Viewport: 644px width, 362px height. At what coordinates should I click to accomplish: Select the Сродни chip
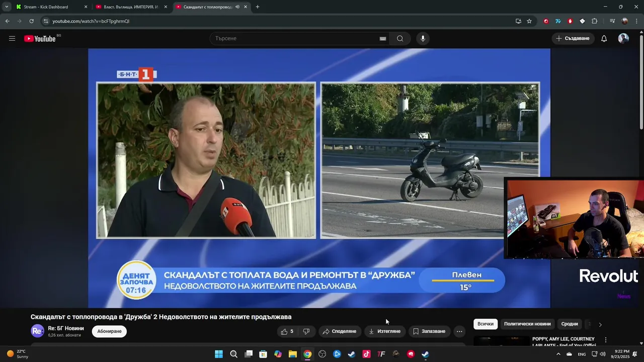pyautogui.click(x=570, y=324)
